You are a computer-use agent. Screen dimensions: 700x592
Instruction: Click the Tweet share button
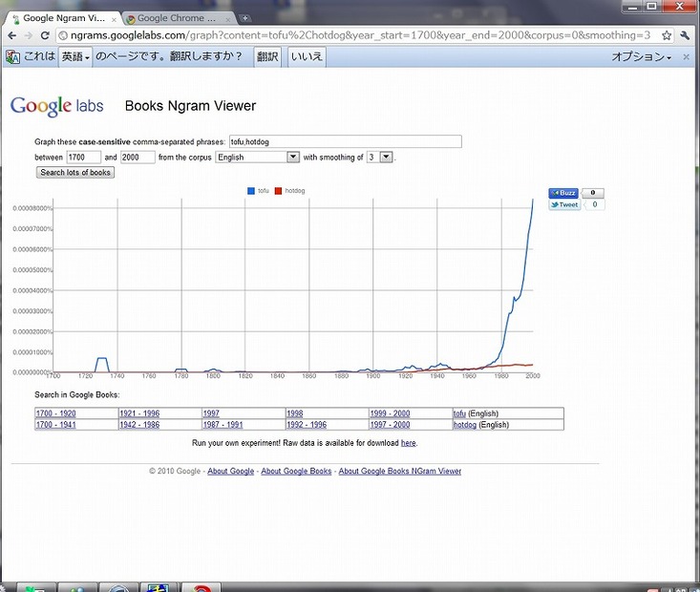click(x=564, y=204)
